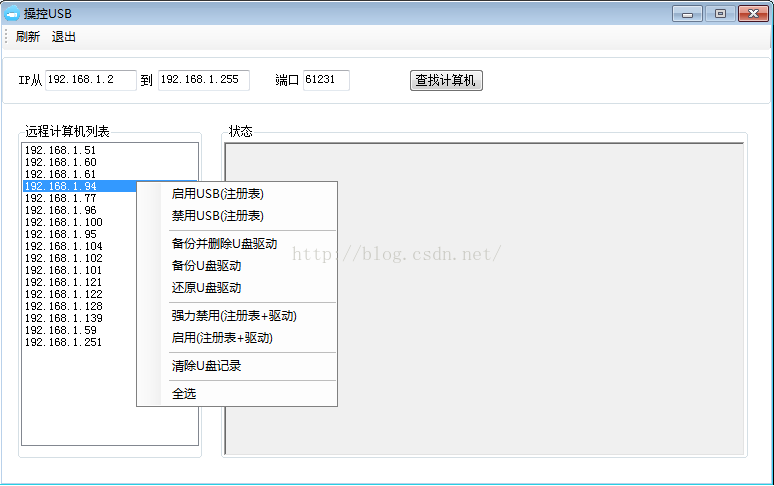The width and height of the screenshot is (774, 486).
Task: Focus the port field 61231
Action: (326, 80)
